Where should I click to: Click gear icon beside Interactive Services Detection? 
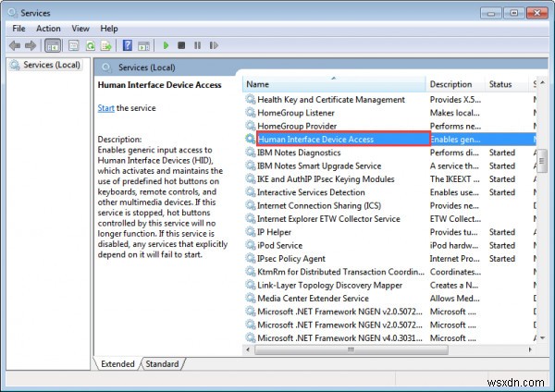pyautogui.click(x=251, y=192)
